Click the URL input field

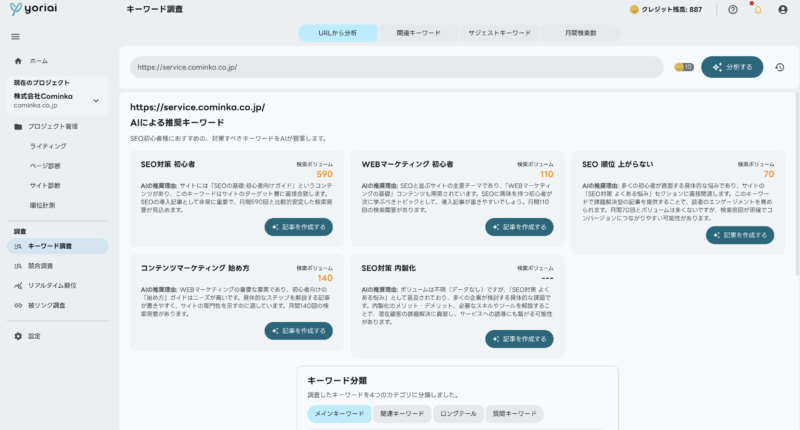(395, 67)
